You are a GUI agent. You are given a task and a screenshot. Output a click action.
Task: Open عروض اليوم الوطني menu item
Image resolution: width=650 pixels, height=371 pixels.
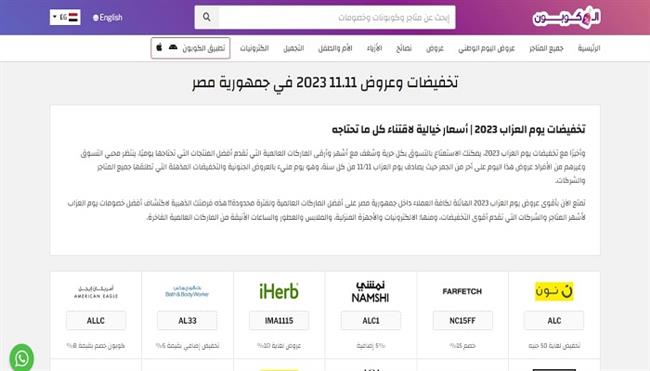[486, 48]
